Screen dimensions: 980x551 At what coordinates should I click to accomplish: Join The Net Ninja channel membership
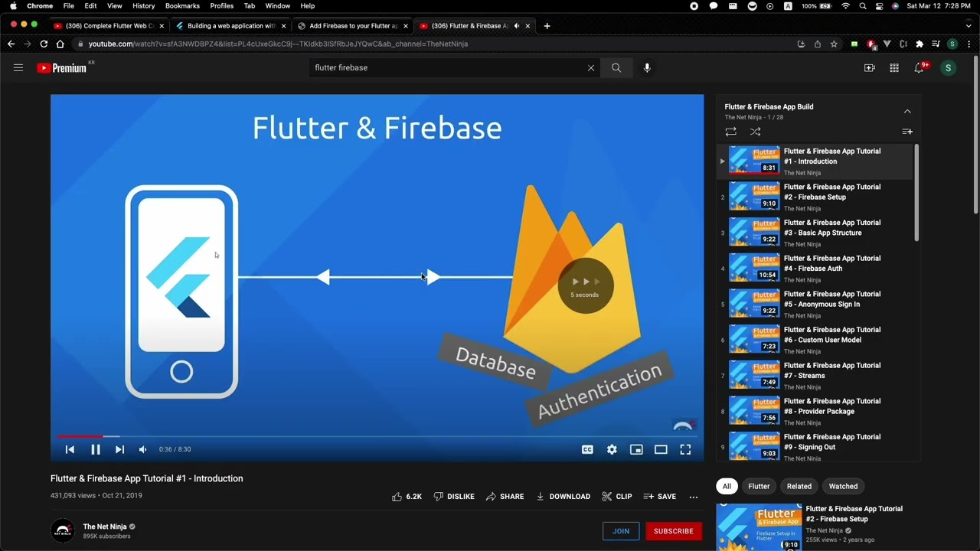point(621,531)
